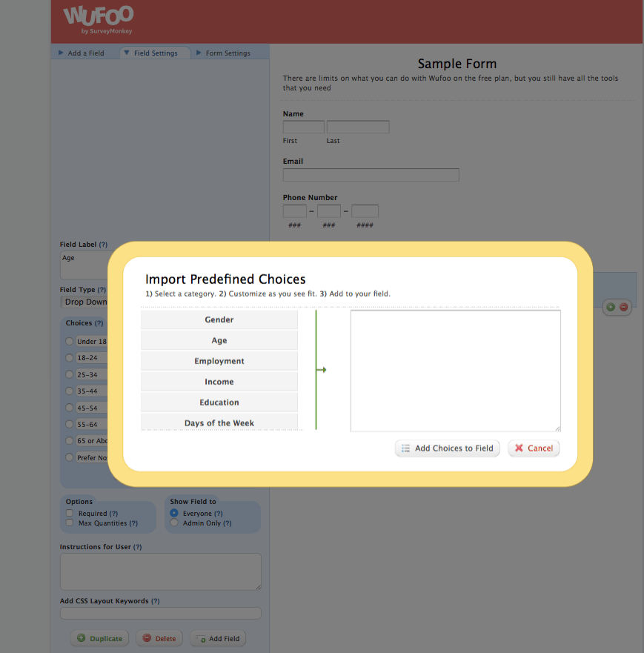Viewport: 644px width, 653px height.
Task: Click the red minus icon beside the form field
Action: click(623, 307)
